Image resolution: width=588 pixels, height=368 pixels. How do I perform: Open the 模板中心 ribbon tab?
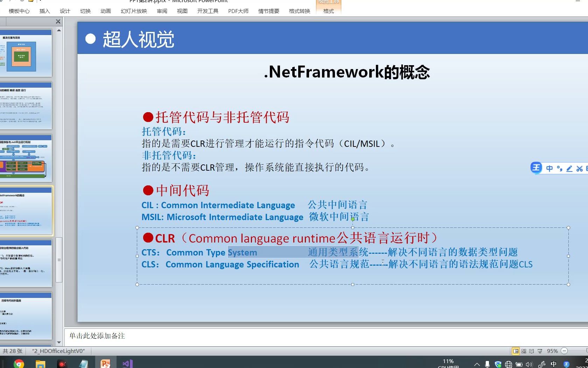(x=19, y=11)
